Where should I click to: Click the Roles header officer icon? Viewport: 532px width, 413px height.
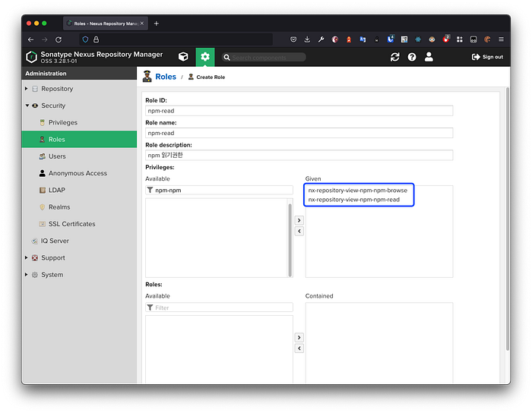(x=147, y=77)
